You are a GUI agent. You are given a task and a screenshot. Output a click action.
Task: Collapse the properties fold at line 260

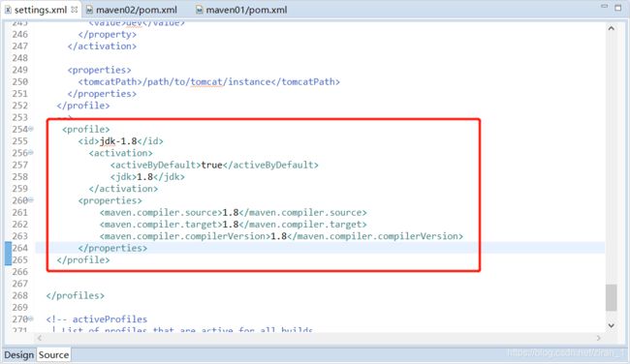point(31,199)
